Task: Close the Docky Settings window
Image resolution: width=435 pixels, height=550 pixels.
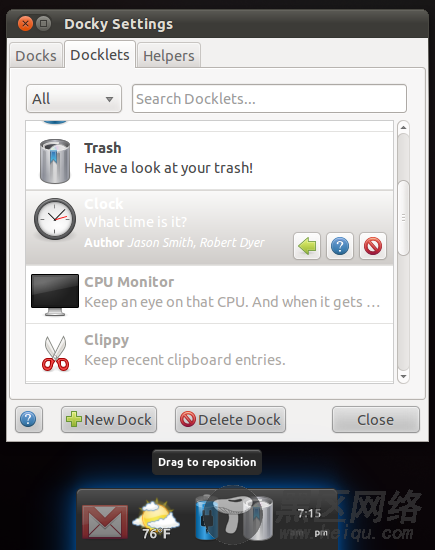Action: click(25, 24)
